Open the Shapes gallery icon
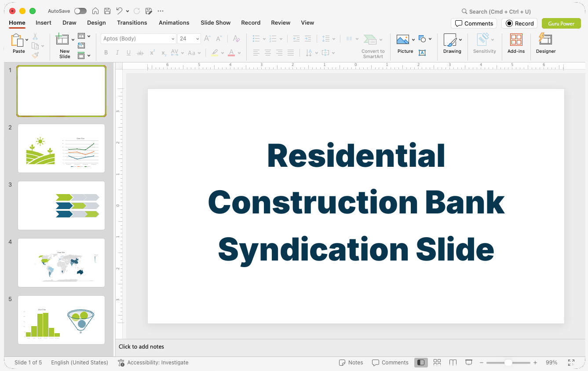Image resolution: width=588 pixels, height=371 pixels. click(x=422, y=39)
